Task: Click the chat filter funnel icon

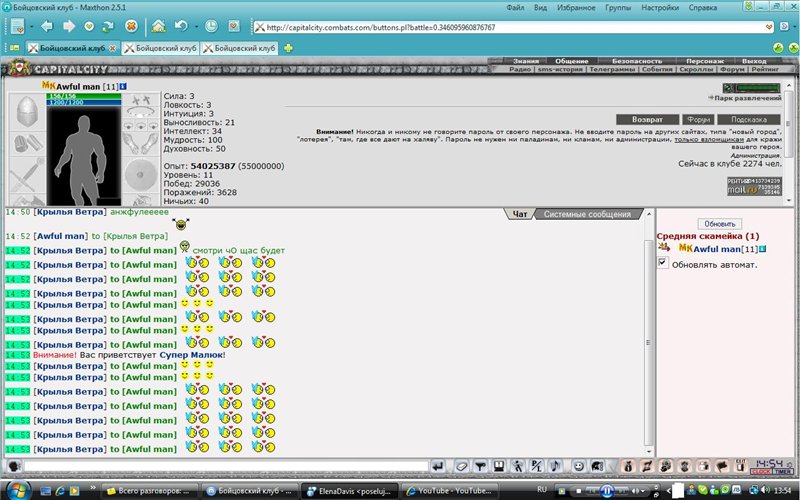Action: click(x=480, y=466)
